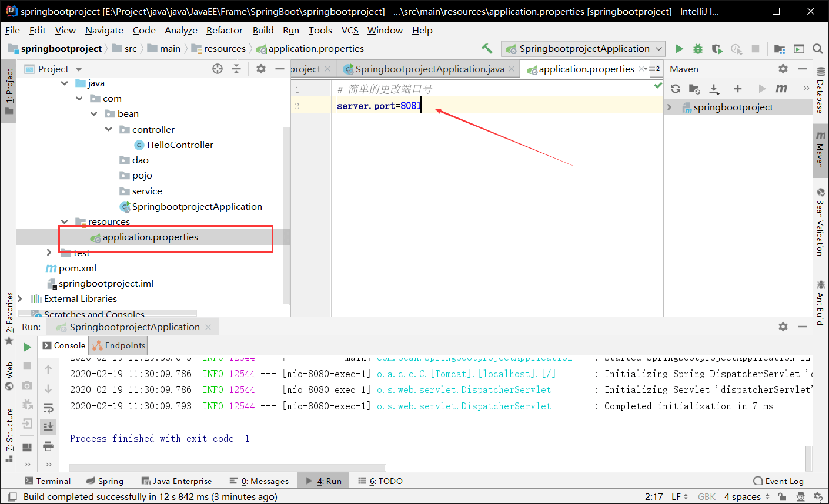Screen dimensions: 829x504
Task: Open Maven panel settings gear
Action: [783, 69]
